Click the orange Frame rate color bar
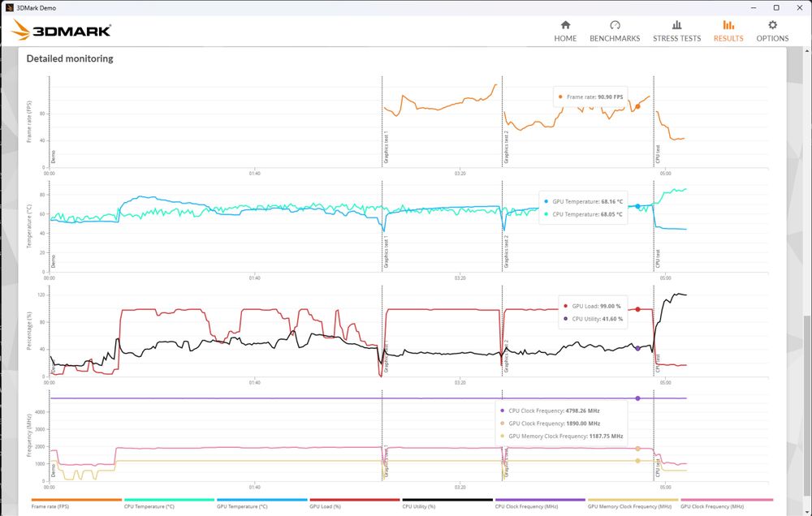 (x=76, y=500)
